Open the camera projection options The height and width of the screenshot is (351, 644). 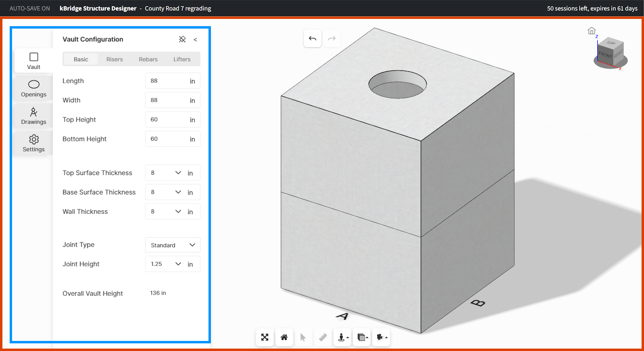pyautogui.click(x=382, y=337)
